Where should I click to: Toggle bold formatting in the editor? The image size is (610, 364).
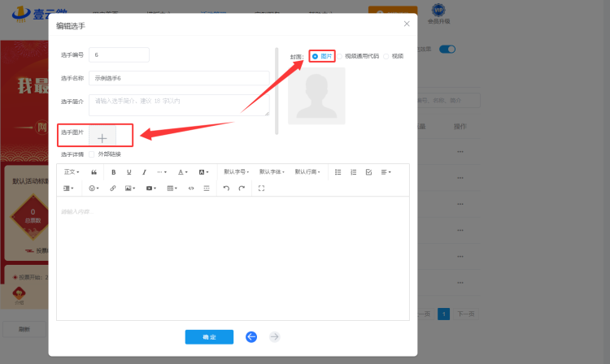point(113,172)
